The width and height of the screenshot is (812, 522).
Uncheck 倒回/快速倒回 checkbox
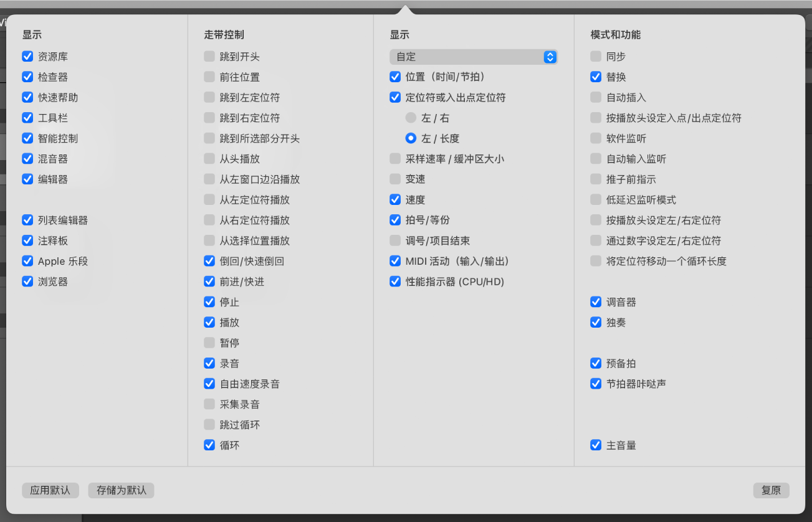click(209, 261)
